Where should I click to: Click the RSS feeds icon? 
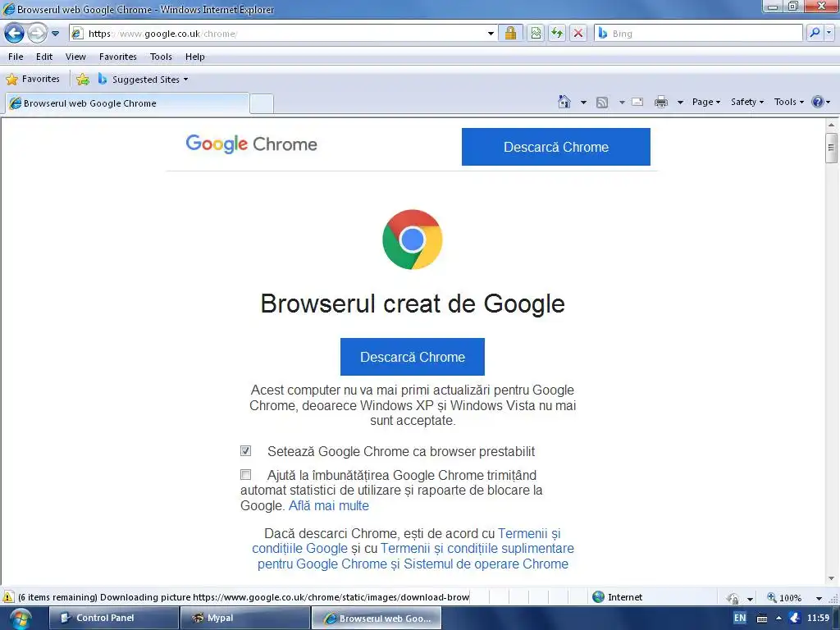pyautogui.click(x=602, y=103)
